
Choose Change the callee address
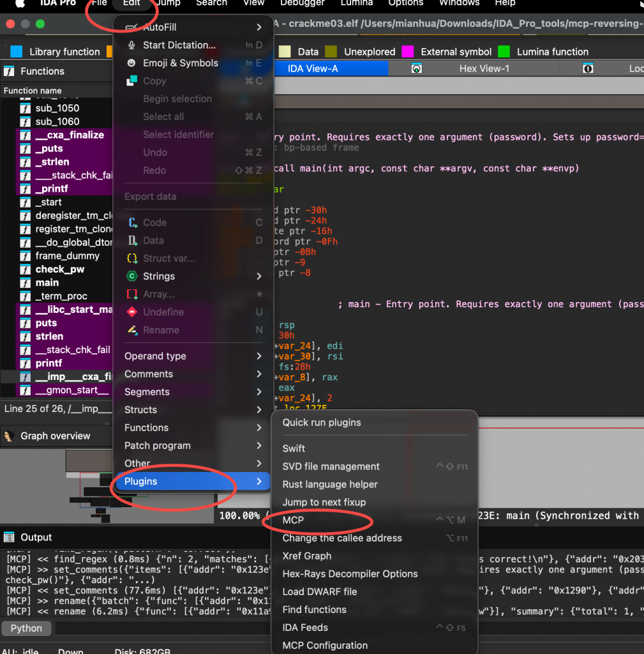click(374, 538)
